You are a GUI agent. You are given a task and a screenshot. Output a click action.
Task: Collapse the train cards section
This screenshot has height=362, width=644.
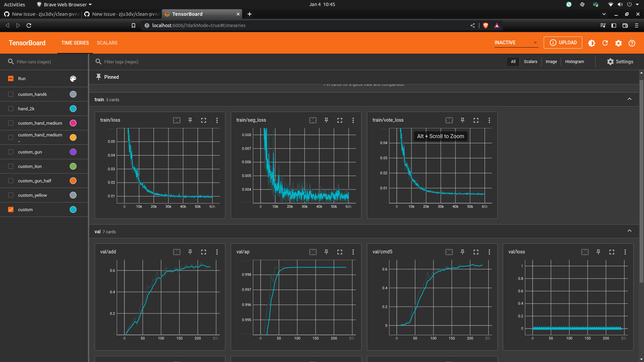click(629, 99)
